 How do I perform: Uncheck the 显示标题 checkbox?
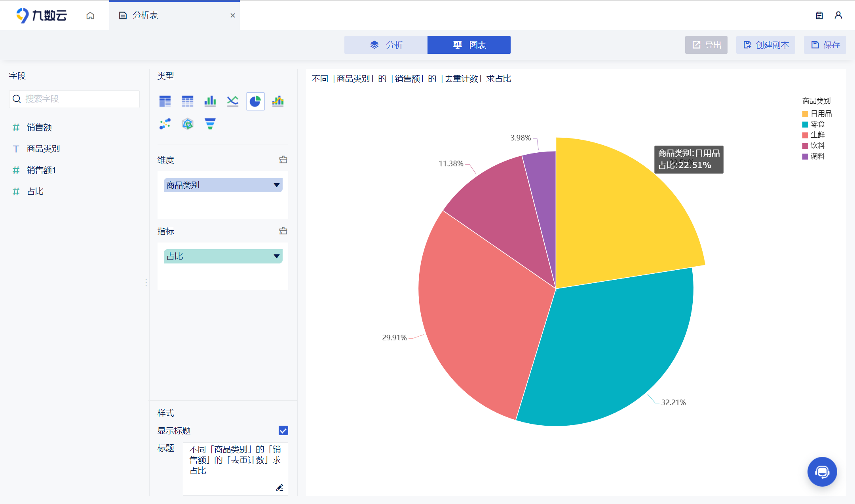click(x=283, y=430)
